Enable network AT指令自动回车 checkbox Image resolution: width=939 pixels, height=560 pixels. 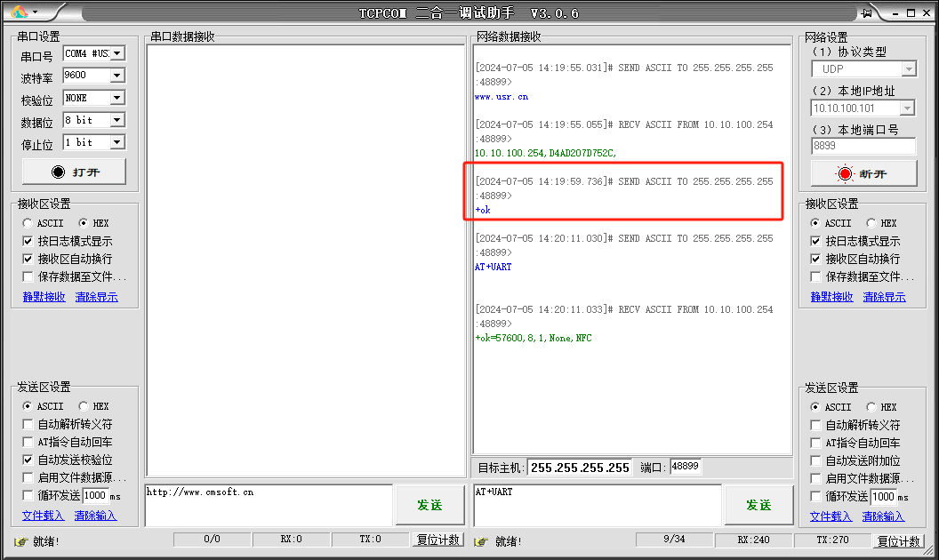click(815, 443)
